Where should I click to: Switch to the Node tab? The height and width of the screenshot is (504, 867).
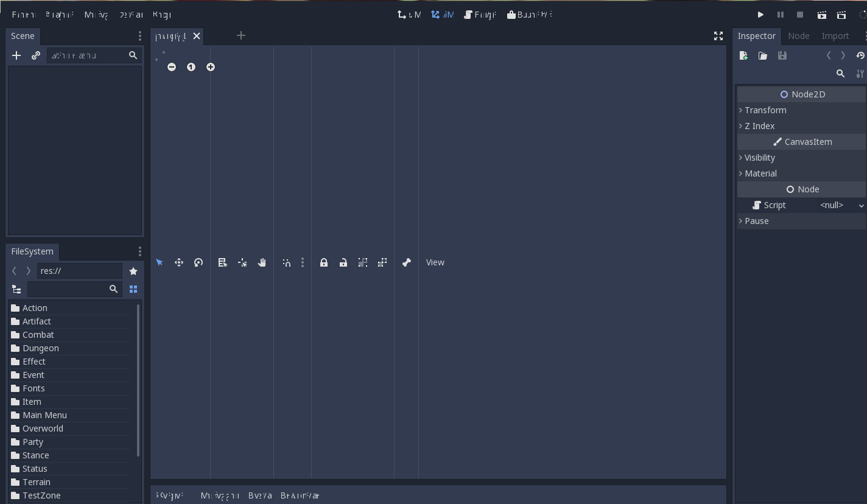point(799,36)
